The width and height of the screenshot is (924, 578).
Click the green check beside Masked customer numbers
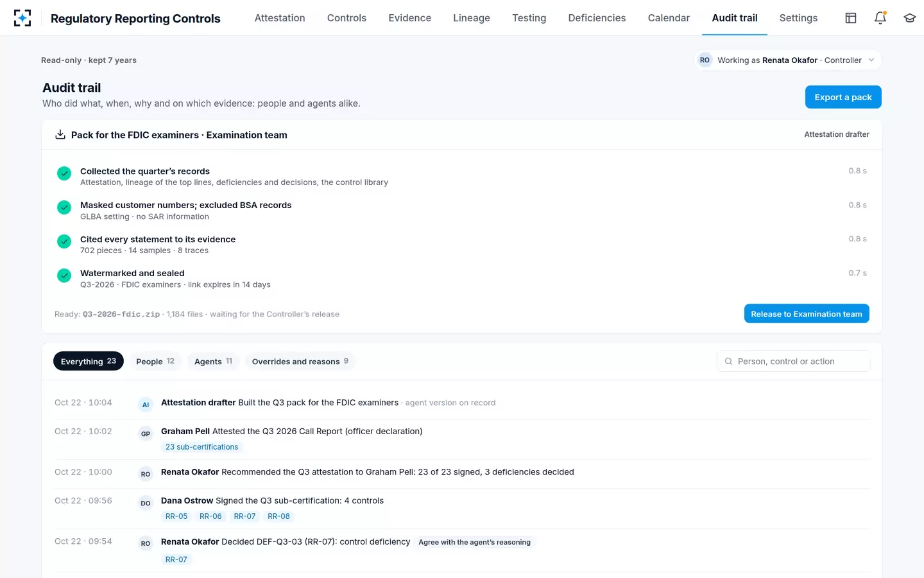(x=64, y=207)
